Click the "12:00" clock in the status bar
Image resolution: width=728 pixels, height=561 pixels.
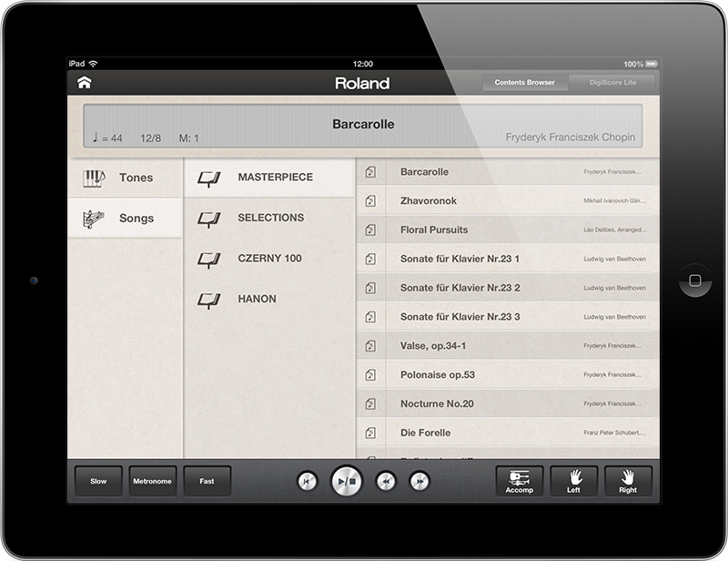(x=363, y=64)
